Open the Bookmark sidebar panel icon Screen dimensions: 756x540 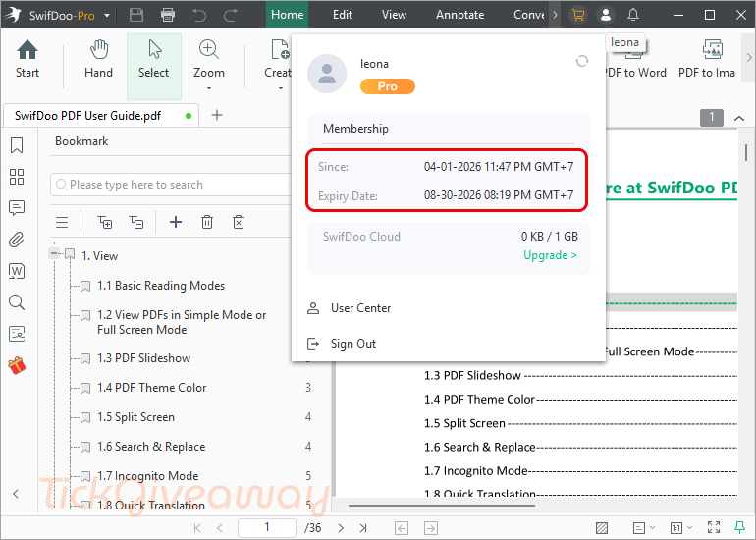coord(17,145)
